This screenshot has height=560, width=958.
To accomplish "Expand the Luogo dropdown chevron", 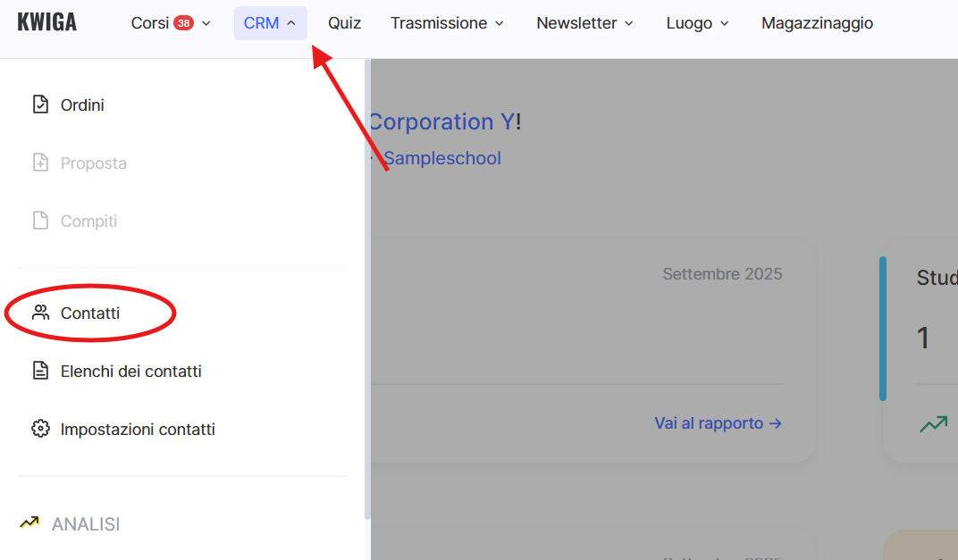I will [725, 23].
